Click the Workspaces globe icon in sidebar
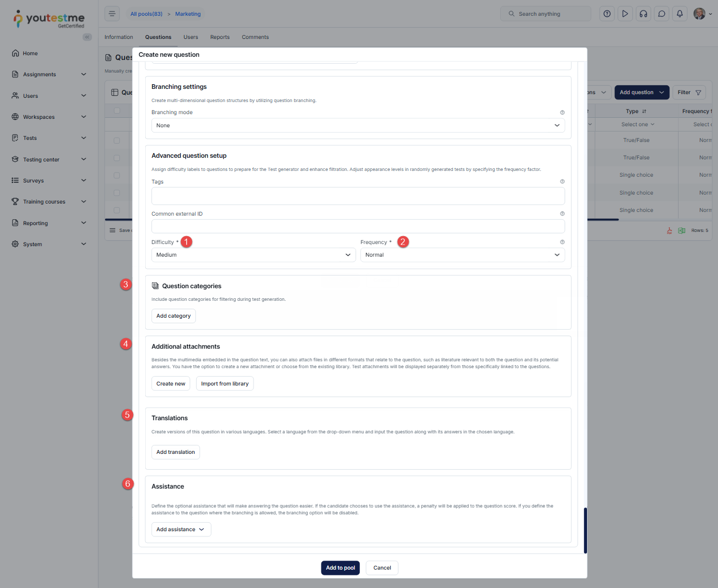The width and height of the screenshot is (718, 588). point(15,117)
